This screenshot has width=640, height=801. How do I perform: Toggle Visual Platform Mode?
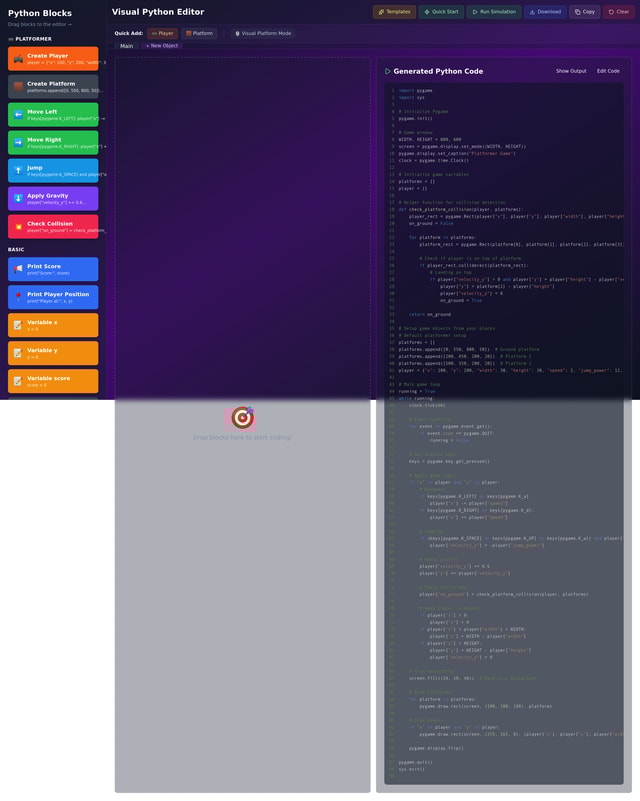click(263, 33)
